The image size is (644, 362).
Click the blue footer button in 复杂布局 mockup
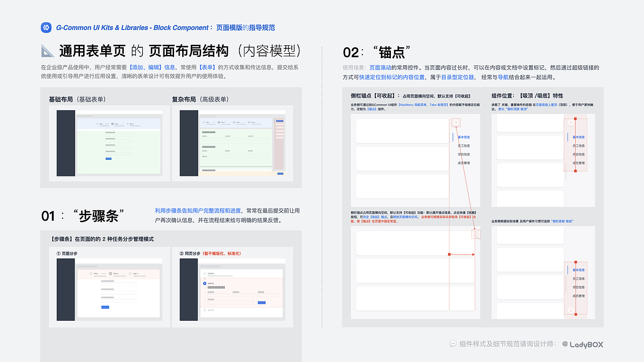pos(280,173)
